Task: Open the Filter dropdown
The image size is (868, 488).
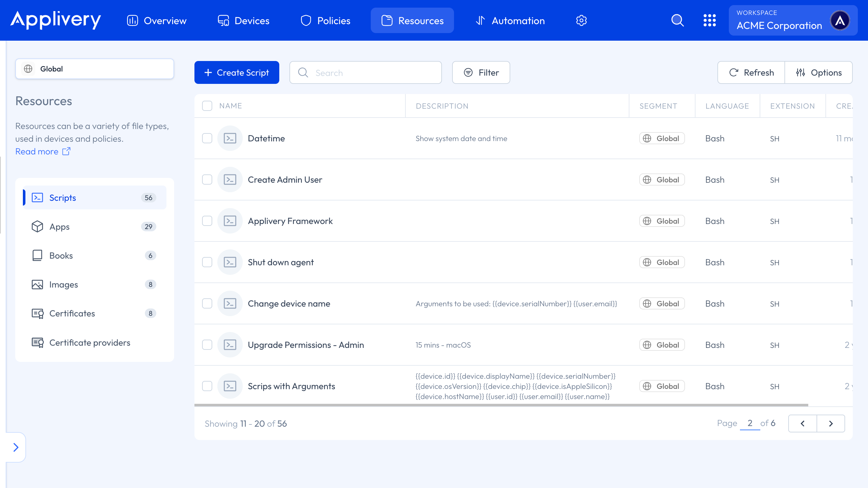Action: [481, 72]
